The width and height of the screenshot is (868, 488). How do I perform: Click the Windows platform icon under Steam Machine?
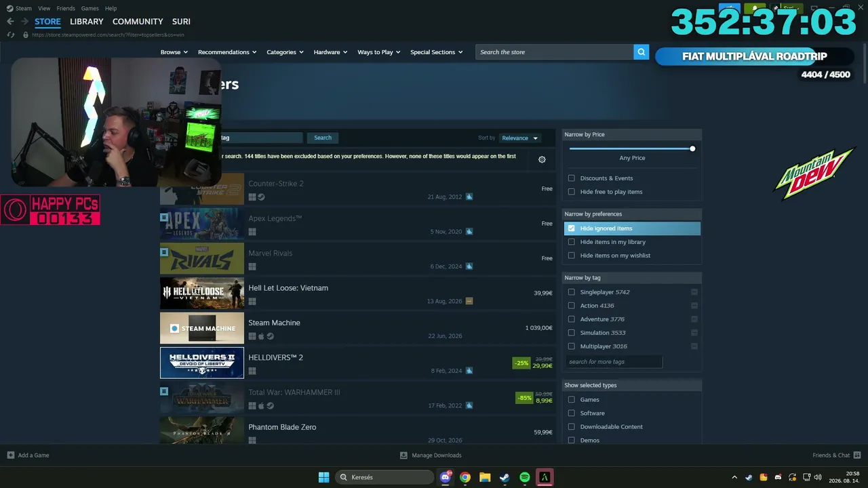252,336
